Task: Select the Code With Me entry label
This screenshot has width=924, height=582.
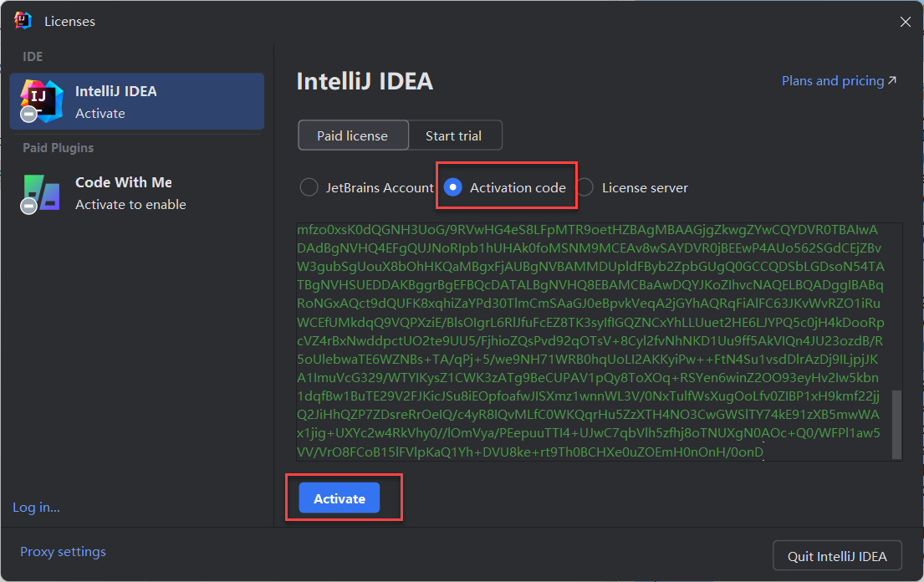Action: 123,182
